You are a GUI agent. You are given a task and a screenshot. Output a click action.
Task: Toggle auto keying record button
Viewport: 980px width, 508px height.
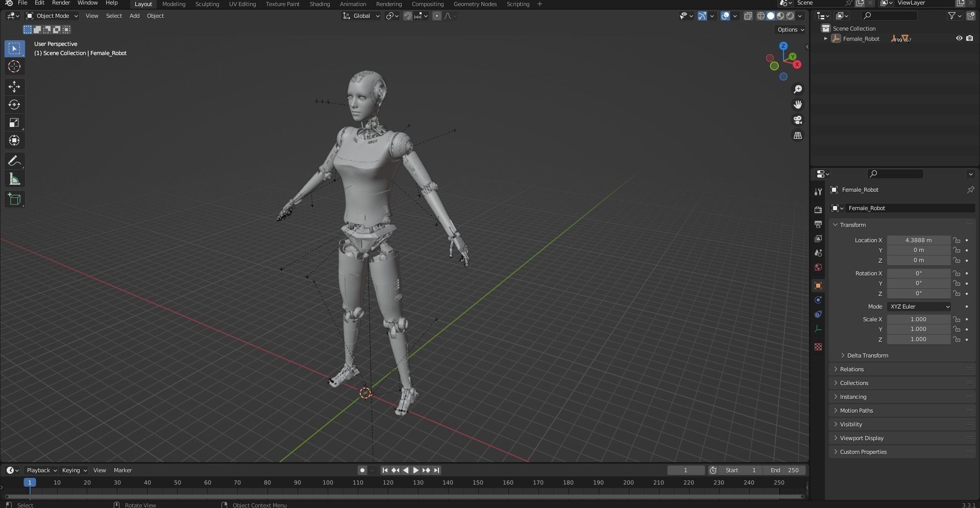coord(362,470)
